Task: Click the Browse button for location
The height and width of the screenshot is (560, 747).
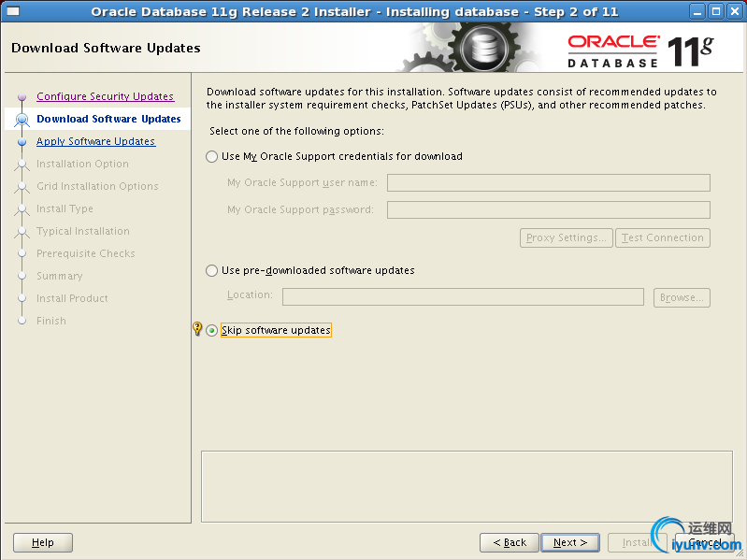Action: (x=682, y=297)
